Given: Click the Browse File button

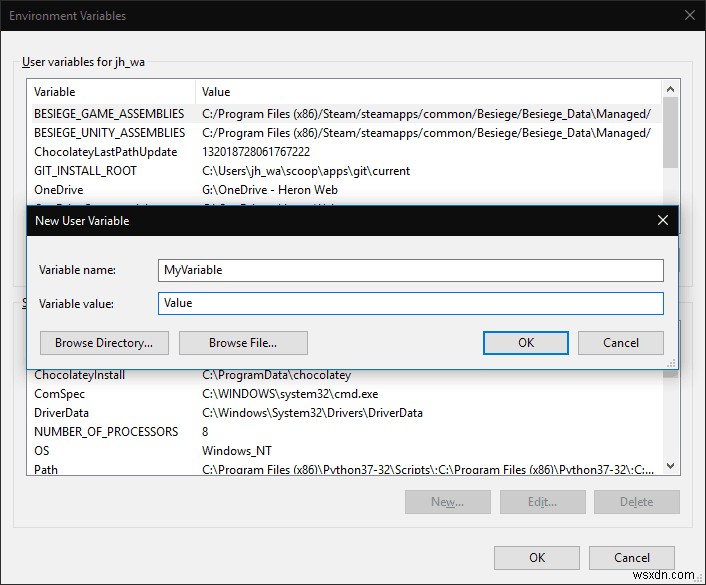Looking at the screenshot, I should 243,343.
